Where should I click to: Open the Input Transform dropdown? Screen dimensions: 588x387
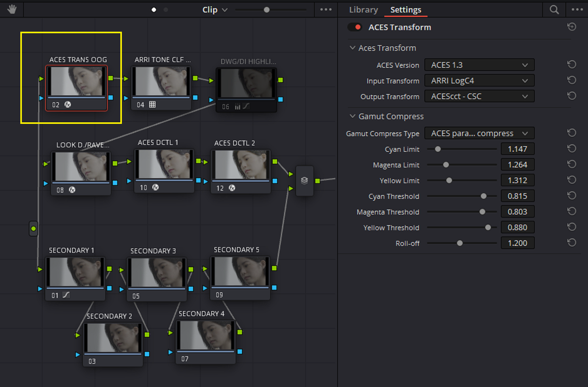click(479, 81)
